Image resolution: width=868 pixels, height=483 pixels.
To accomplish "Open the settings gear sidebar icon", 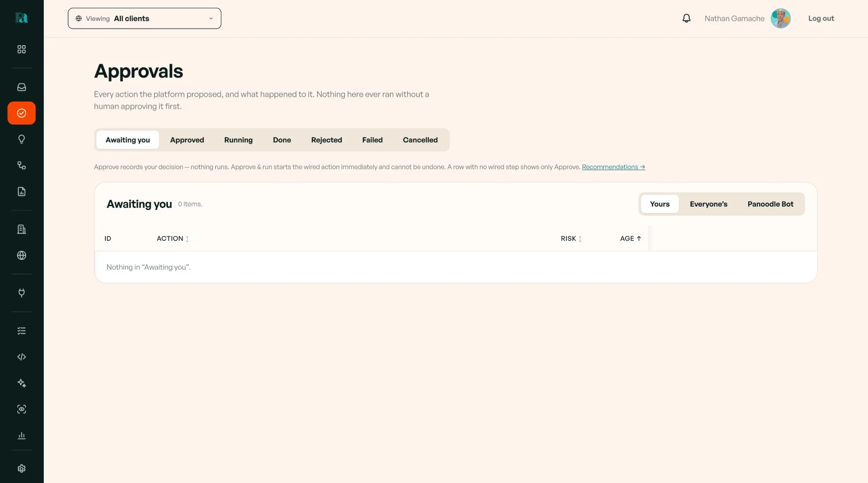I will (x=21, y=468).
